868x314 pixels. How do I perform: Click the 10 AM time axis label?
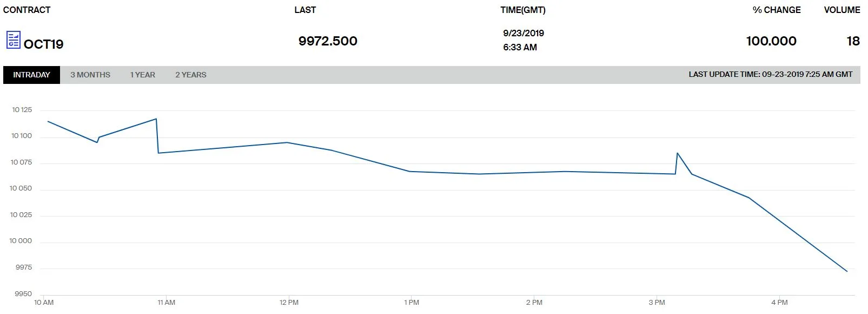point(44,302)
